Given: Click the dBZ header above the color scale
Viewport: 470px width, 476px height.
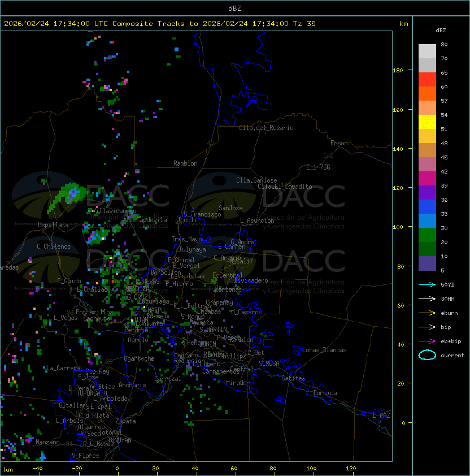Looking at the screenshot, I should click(441, 31).
